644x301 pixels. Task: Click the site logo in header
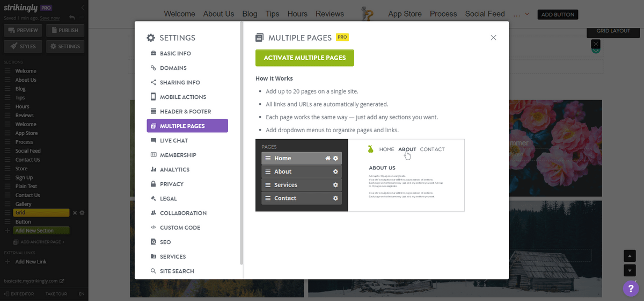[x=367, y=15]
